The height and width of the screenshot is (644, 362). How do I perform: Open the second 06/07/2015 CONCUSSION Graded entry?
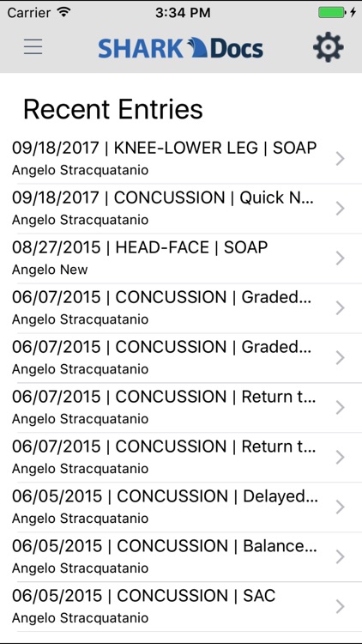click(181, 358)
